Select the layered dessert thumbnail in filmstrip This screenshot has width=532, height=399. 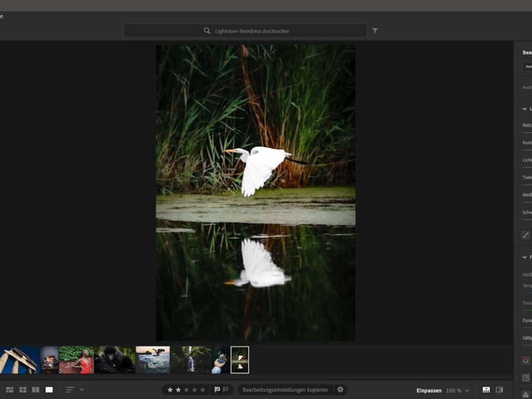point(50,360)
